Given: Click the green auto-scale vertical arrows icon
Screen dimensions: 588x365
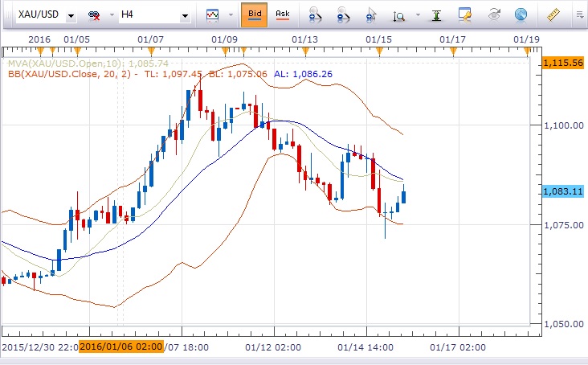Looking at the screenshot, I should (436, 15).
